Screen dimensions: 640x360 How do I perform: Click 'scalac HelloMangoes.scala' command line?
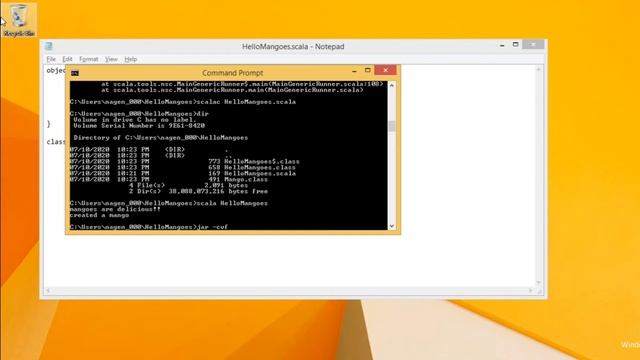(x=246, y=102)
